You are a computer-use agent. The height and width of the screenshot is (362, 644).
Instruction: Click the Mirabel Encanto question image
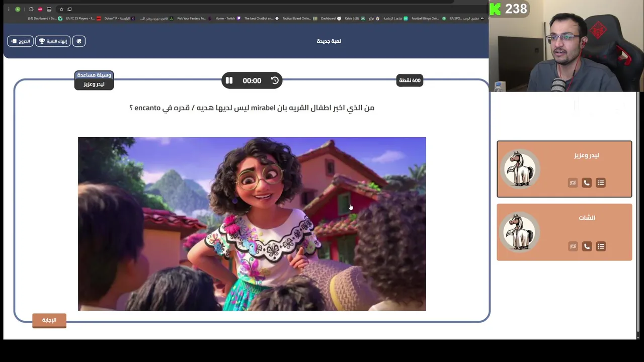[x=252, y=224]
